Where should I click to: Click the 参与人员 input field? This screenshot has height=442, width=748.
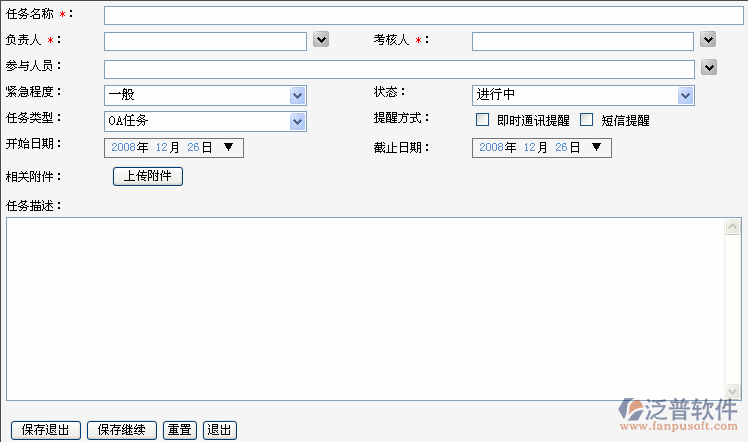click(399, 69)
